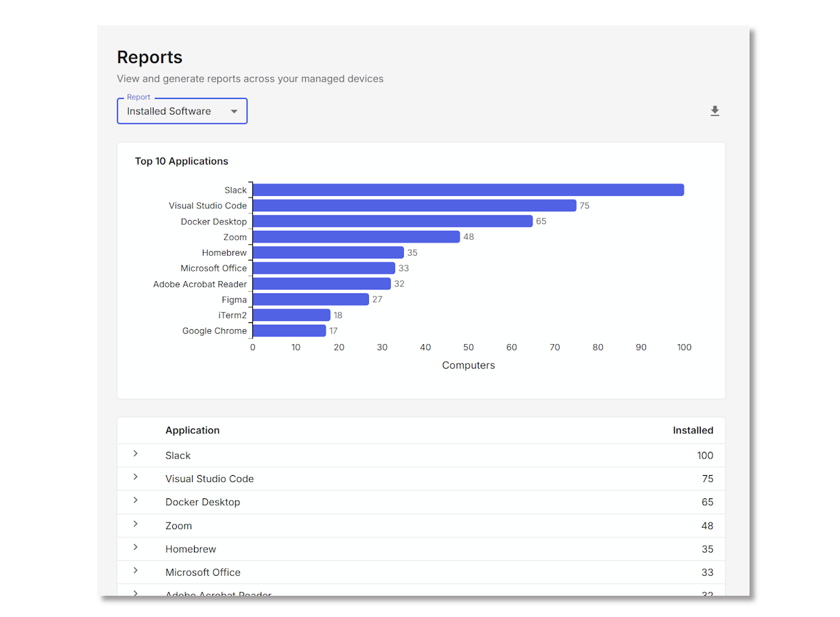Click installed count 65 in the table
840x617 pixels.
point(708,502)
